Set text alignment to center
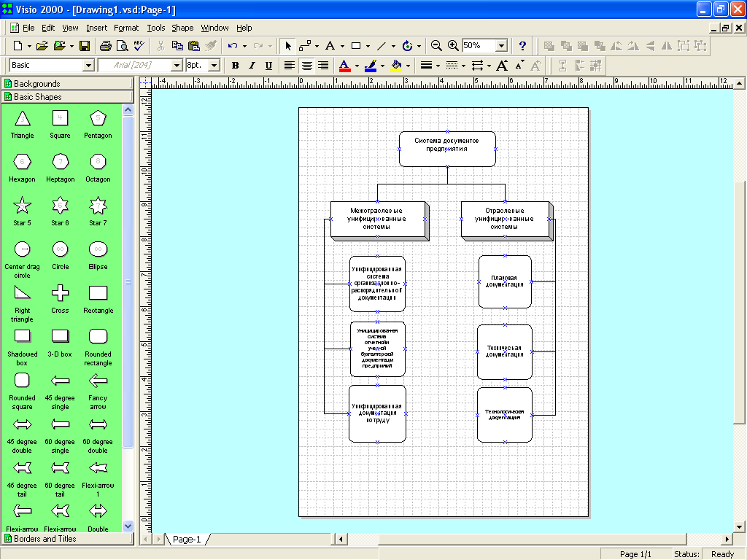 coord(306,65)
